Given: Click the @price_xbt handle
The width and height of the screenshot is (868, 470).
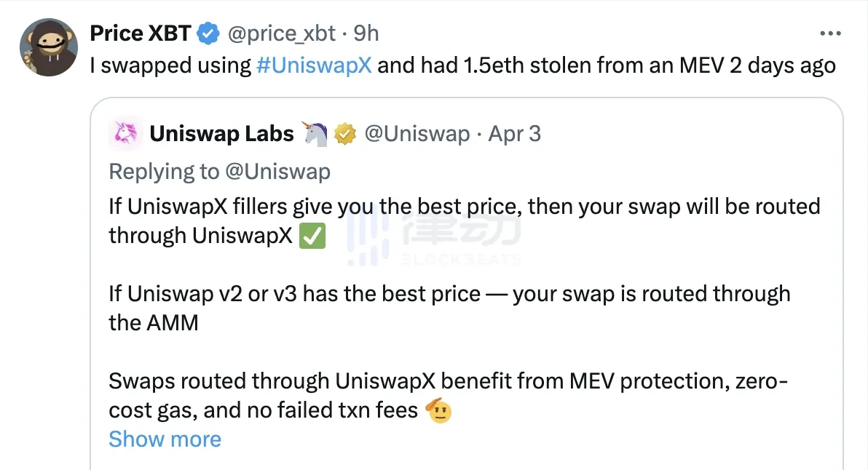Looking at the screenshot, I should (282, 33).
